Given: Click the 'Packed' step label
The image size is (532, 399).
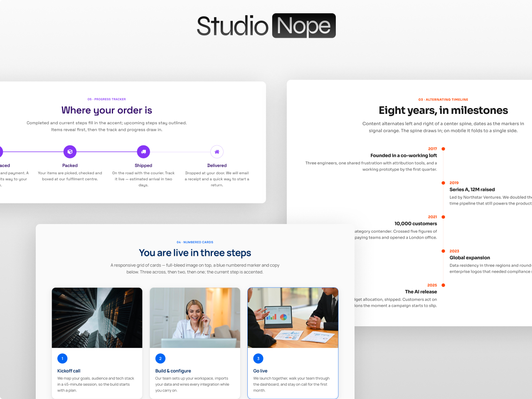Looking at the screenshot, I should tap(70, 165).
